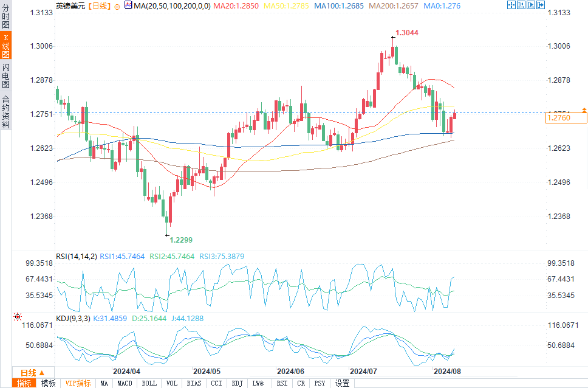Select the CR indicator button
The height and width of the screenshot is (388, 588).
(x=301, y=383)
